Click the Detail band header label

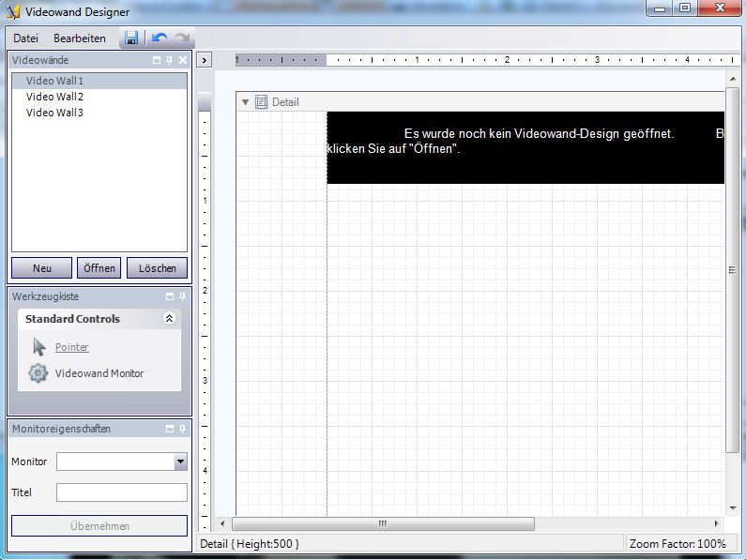tap(285, 102)
